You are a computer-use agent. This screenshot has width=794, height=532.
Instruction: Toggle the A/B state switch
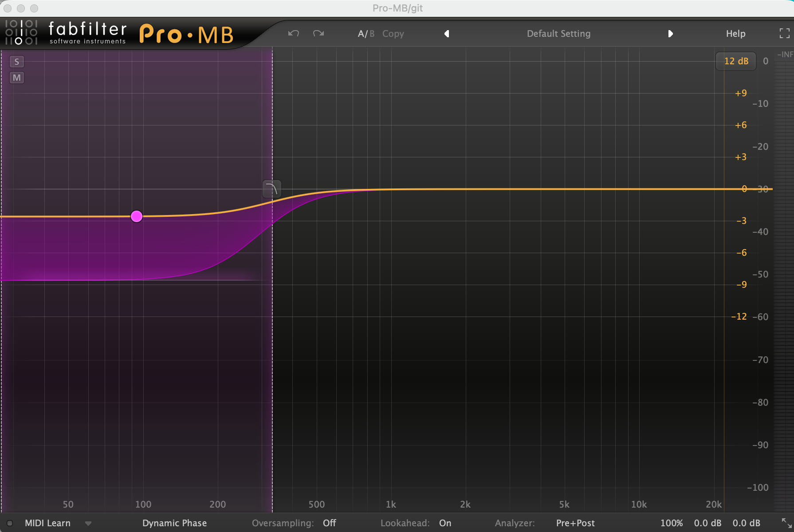pos(366,34)
